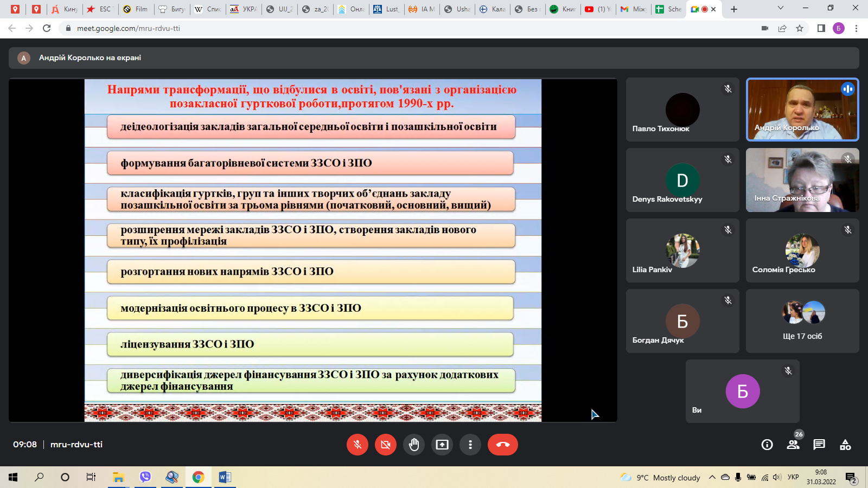Select Андрій Королько video tile
868x488 pixels.
click(x=802, y=110)
